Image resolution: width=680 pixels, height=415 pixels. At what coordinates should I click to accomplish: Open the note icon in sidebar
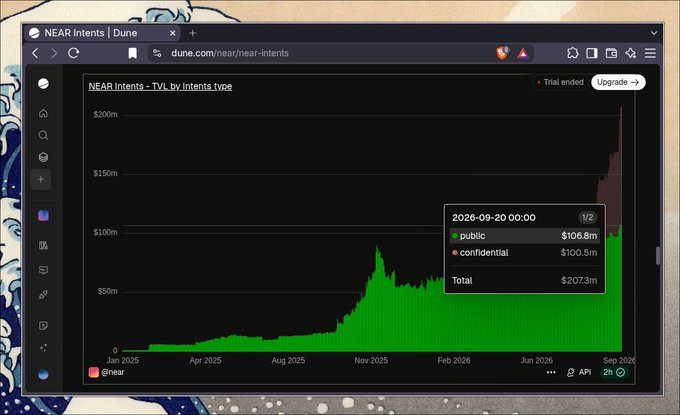click(x=43, y=326)
